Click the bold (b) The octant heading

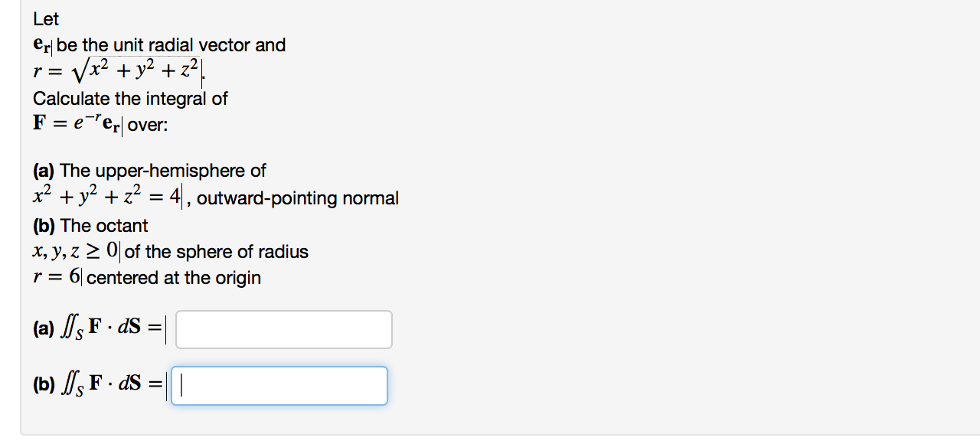pos(90,225)
